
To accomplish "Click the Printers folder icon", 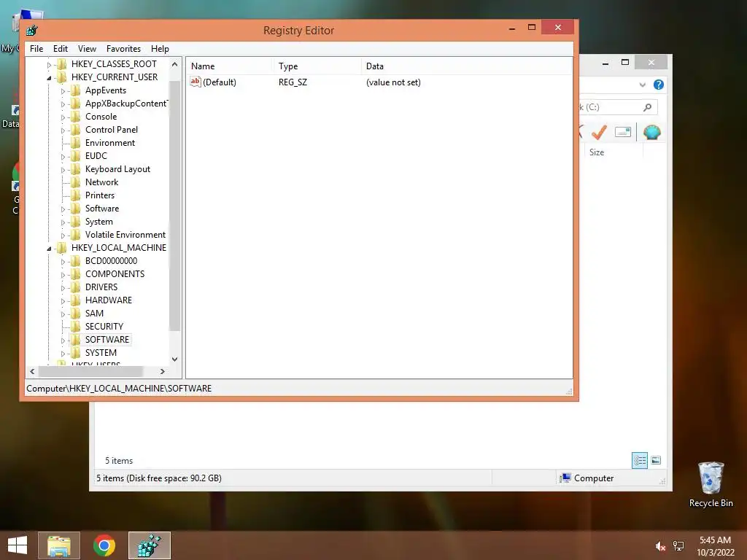I will pos(76,195).
